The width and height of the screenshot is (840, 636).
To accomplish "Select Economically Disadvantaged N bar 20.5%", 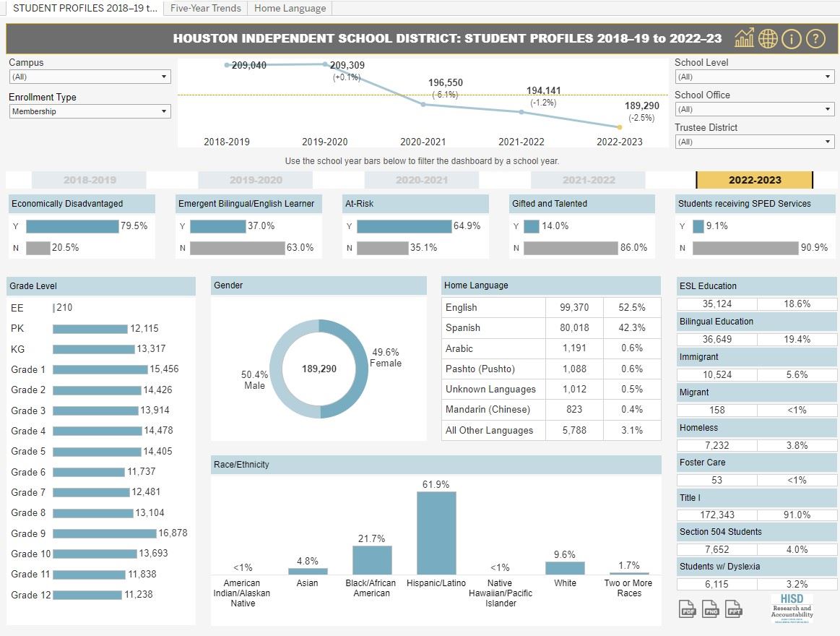I will (x=38, y=248).
